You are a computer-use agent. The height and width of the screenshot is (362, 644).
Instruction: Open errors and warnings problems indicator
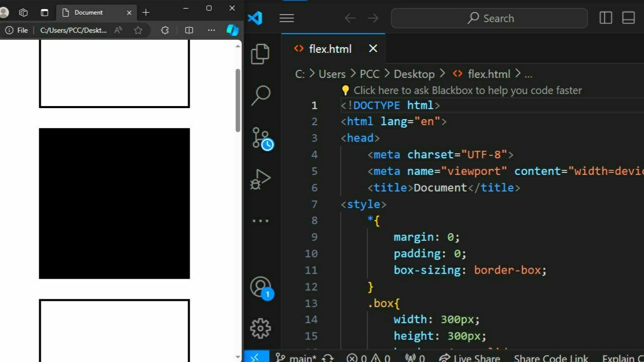pos(368,358)
